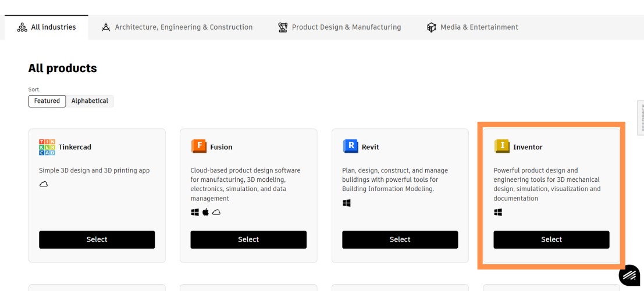Click the All industries tab icon
The image size is (644, 291).
coord(22,27)
